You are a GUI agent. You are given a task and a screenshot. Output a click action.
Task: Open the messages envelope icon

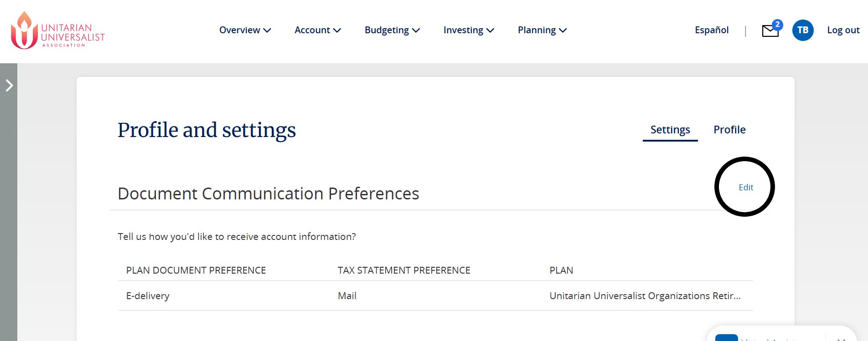click(x=770, y=31)
